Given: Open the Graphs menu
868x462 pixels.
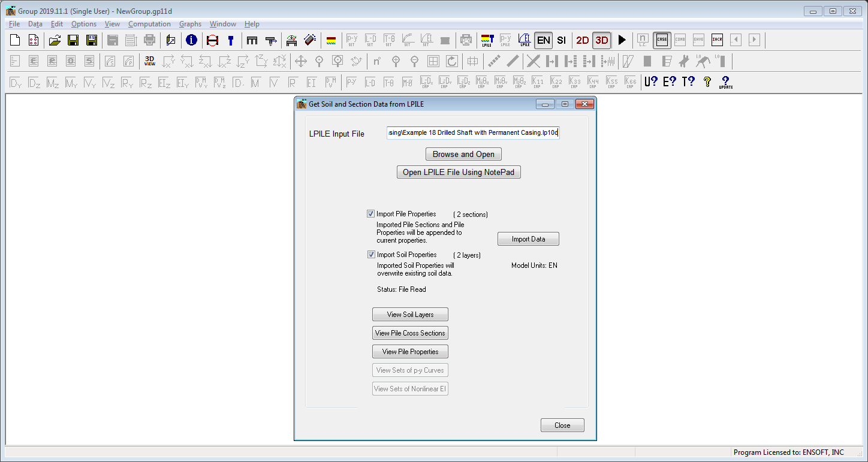Looking at the screenshot, I should (x=190, y=23).
